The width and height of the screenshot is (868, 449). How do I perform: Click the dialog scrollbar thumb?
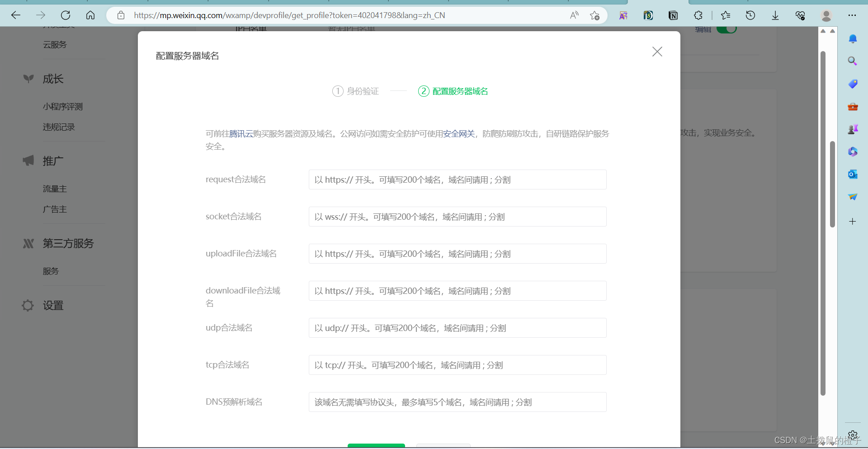(823, 223)
